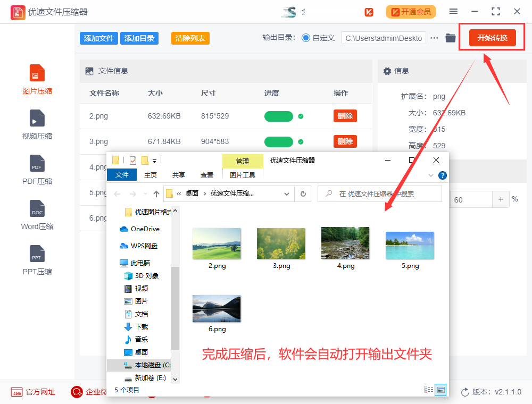
Task: Refresh the Explorer folder view
Action: point(303,194)
